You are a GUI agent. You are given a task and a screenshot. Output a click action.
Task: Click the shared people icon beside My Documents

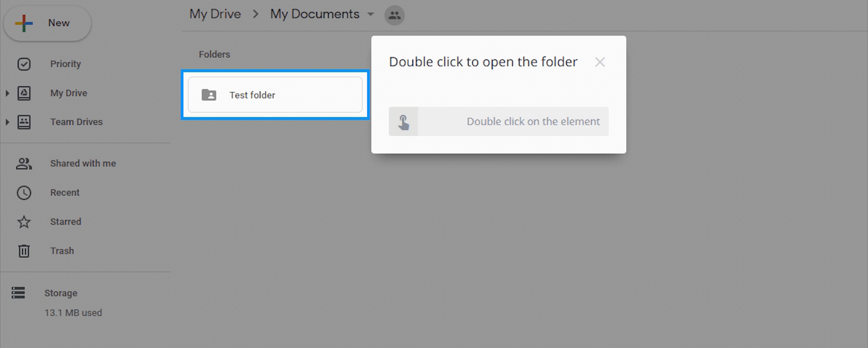395,15
